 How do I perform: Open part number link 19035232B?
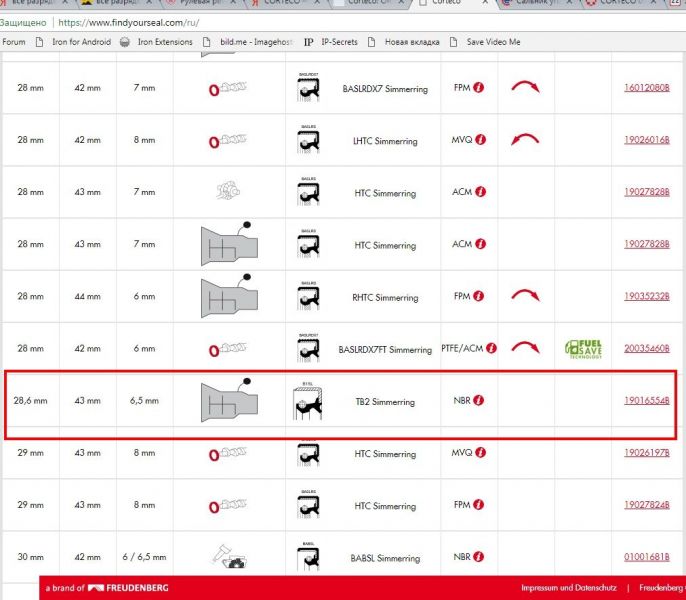[647, 296]
